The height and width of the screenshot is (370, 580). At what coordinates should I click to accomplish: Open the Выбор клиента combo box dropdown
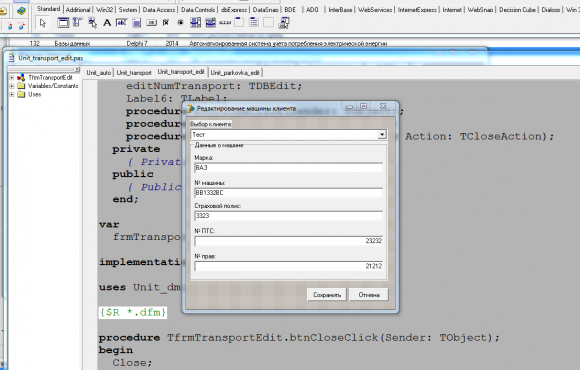tap(382, 135)
